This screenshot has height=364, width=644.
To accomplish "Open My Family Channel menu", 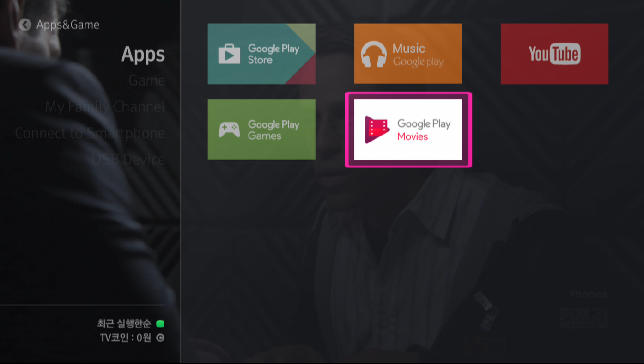I will pyautogui.click(x=105, y=107).
